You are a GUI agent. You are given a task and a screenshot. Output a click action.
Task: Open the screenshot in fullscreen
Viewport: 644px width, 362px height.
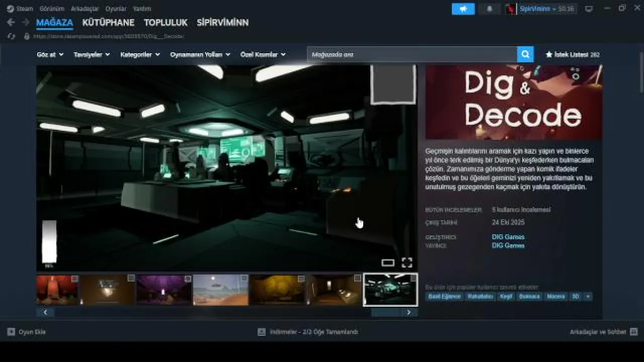pyautogui.click(x=407, y=262)
